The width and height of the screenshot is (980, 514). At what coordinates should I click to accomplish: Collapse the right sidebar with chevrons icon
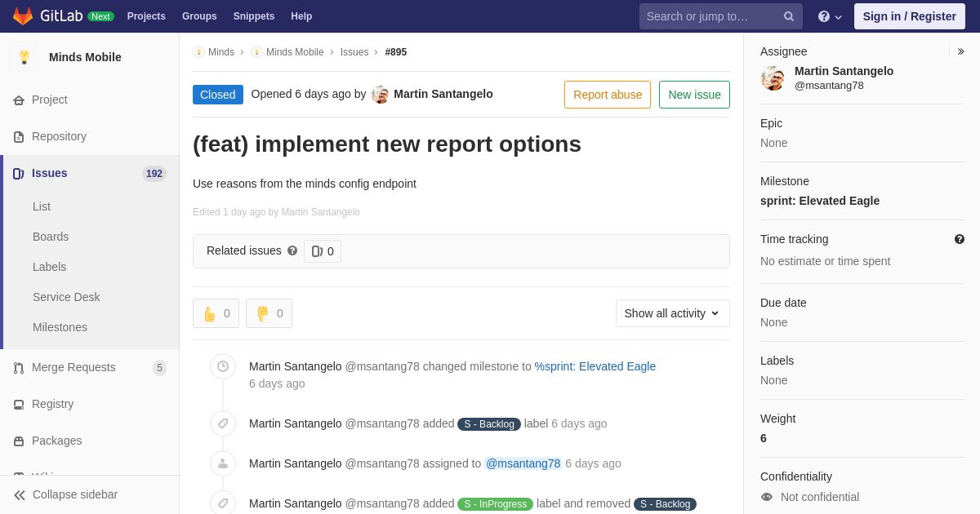coord(961,51)
